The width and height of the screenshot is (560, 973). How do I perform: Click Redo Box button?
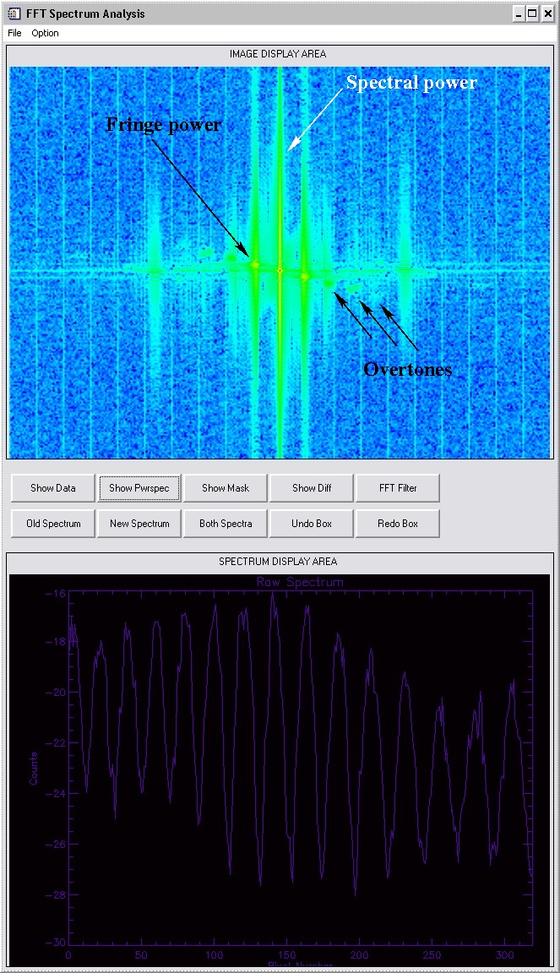398,523
